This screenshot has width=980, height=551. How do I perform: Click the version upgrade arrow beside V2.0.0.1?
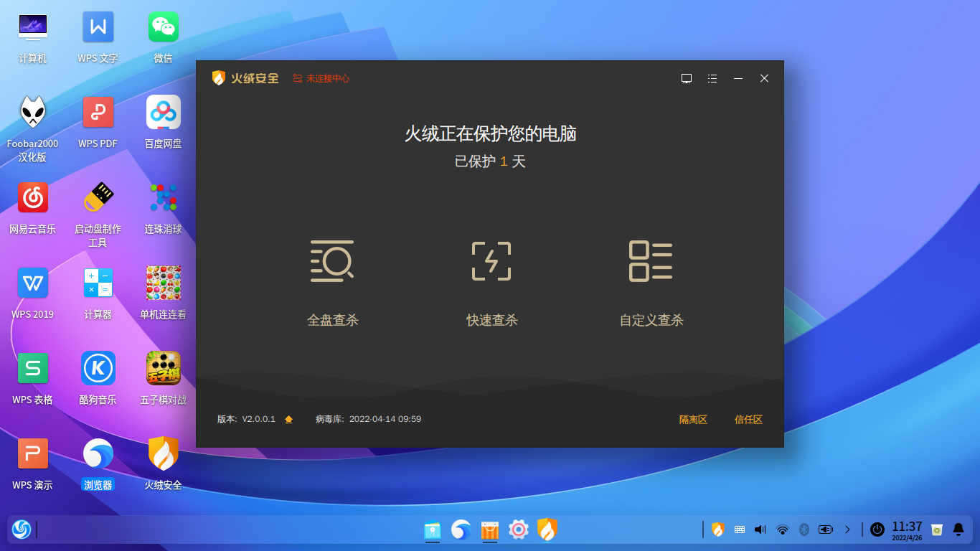289,419
